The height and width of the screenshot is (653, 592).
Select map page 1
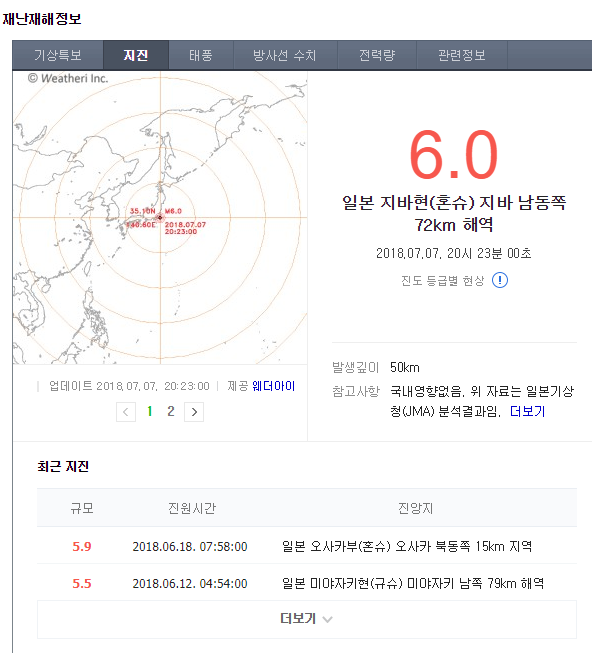click(x=149, y=411)
